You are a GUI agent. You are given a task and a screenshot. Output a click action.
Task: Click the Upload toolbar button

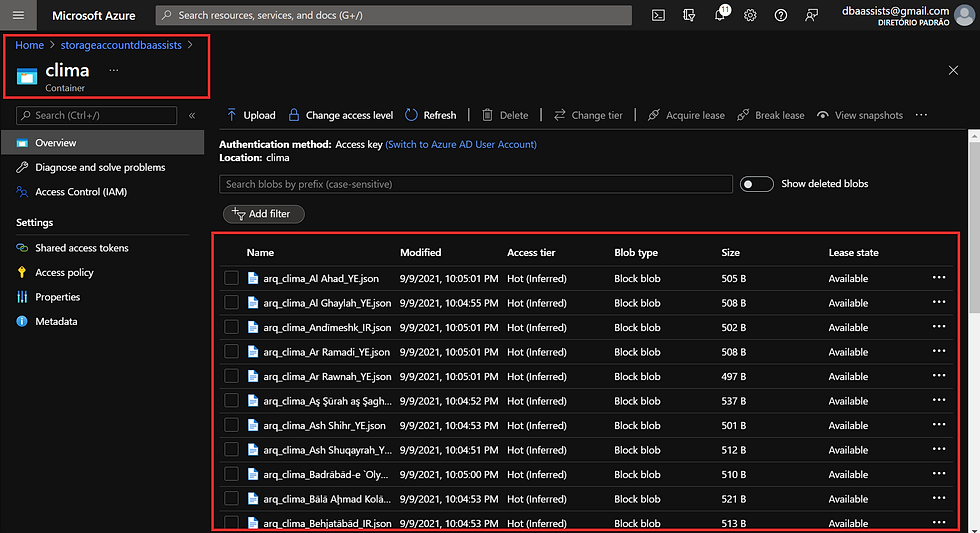(x=250, y=115)
